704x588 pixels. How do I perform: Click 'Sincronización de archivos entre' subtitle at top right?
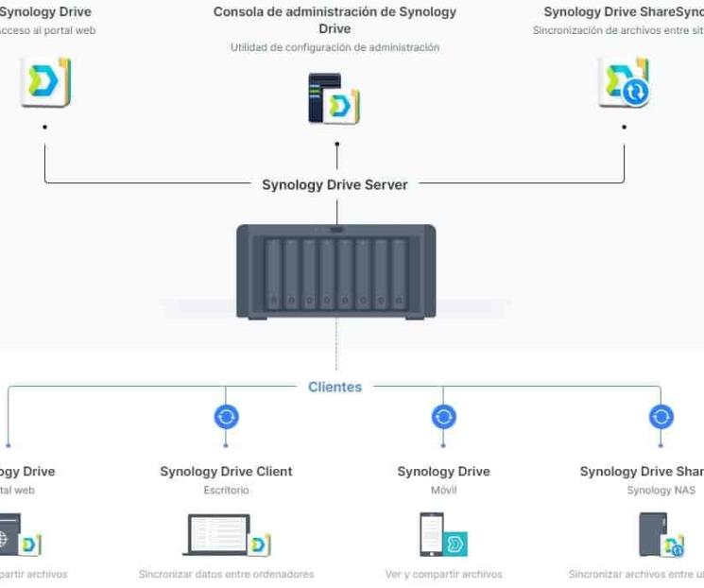pos(618,30)
